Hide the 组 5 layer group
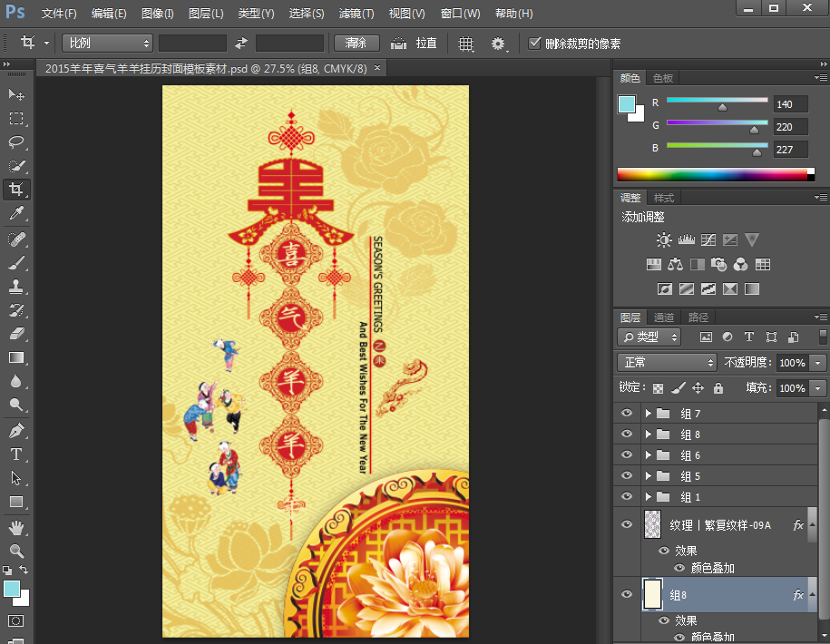 (627, 475)
